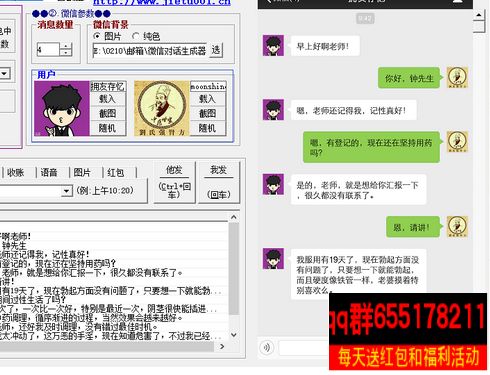Click the sender avatar beside the first chat message
490x375 pixels.
[273, 45]
